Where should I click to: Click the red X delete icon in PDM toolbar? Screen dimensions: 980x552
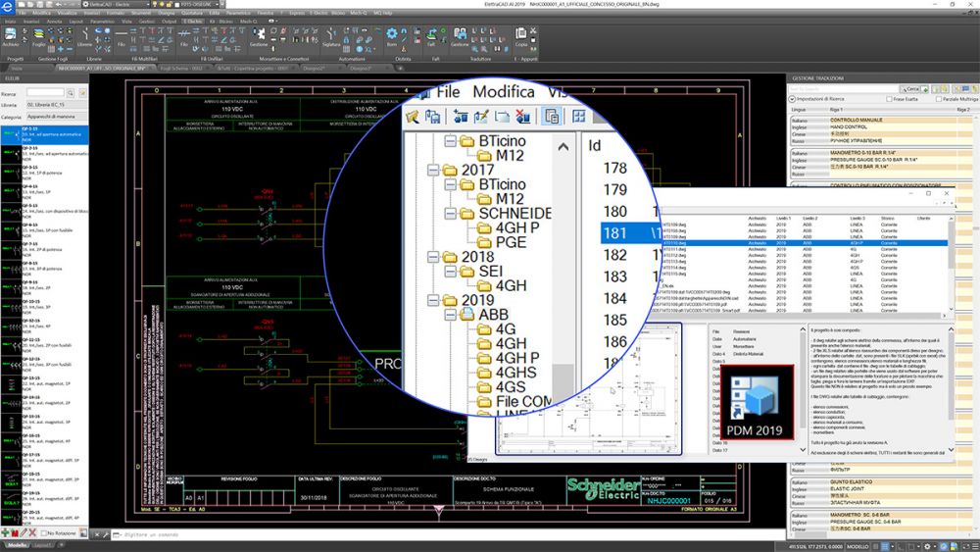pos(522,117)
